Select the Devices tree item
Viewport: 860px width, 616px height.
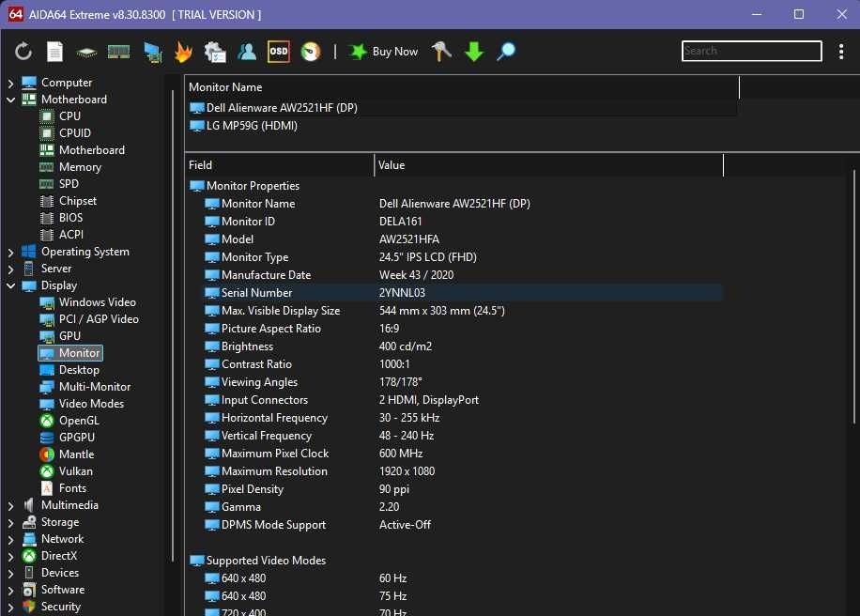51,573
